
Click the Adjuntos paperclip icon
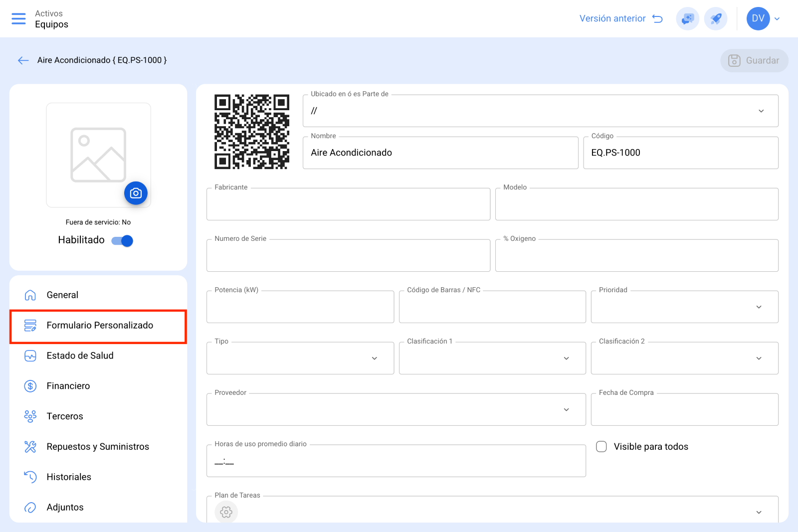(x=30, y=508)
